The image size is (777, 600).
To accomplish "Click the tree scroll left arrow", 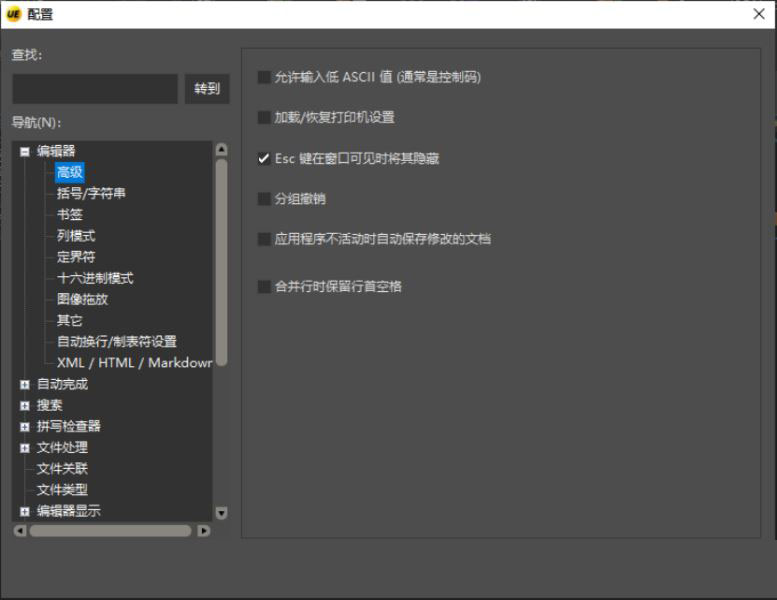I will tap(20, 531).
